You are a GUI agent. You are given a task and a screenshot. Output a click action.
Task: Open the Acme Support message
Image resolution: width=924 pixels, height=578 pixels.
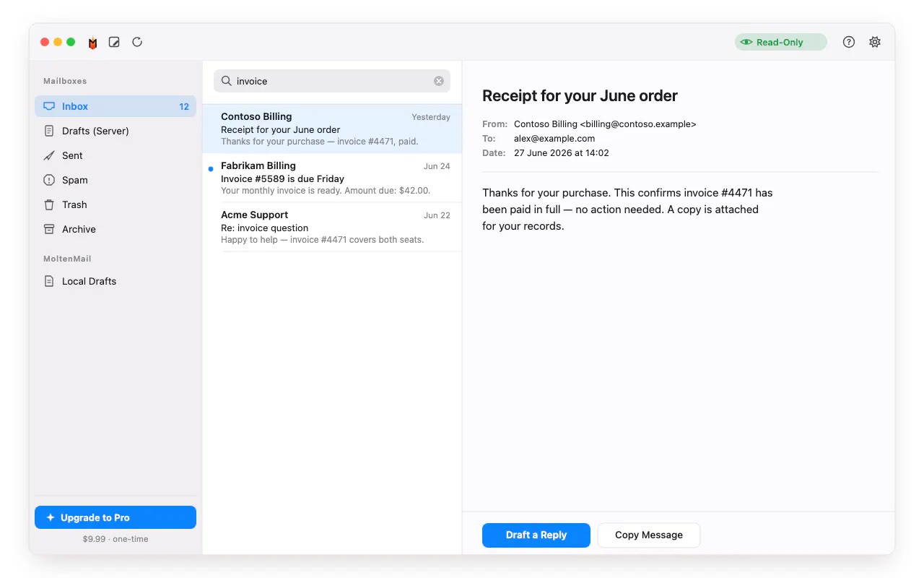pos(332,228)
